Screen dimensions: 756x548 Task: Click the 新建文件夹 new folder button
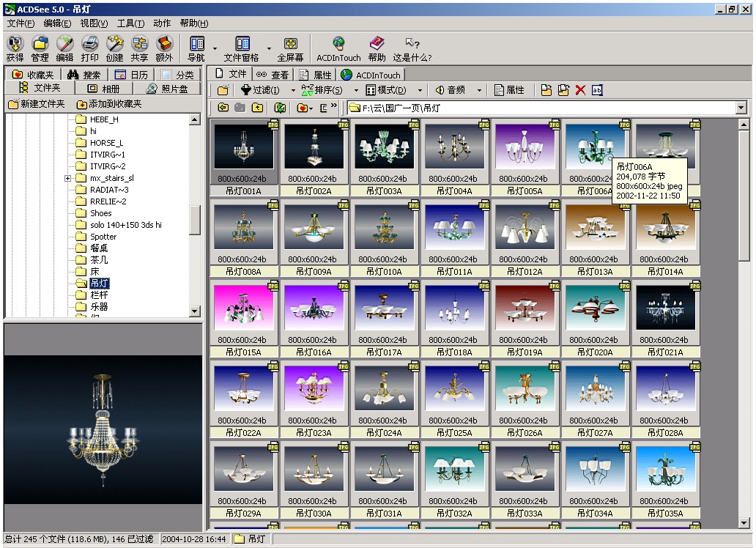[x=37, y=105]
